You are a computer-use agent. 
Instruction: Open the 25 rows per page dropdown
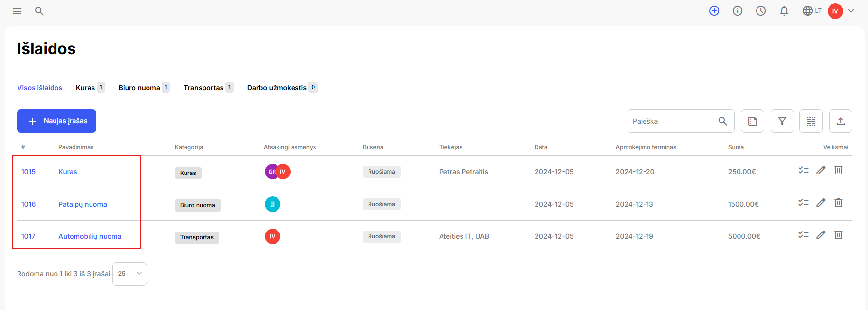[x=129, y=274]
